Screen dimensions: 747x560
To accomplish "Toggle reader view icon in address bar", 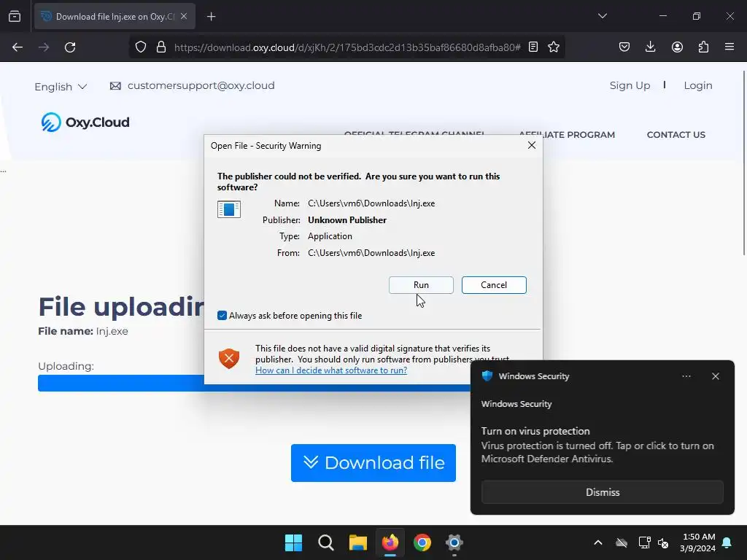I will (533, 47).
